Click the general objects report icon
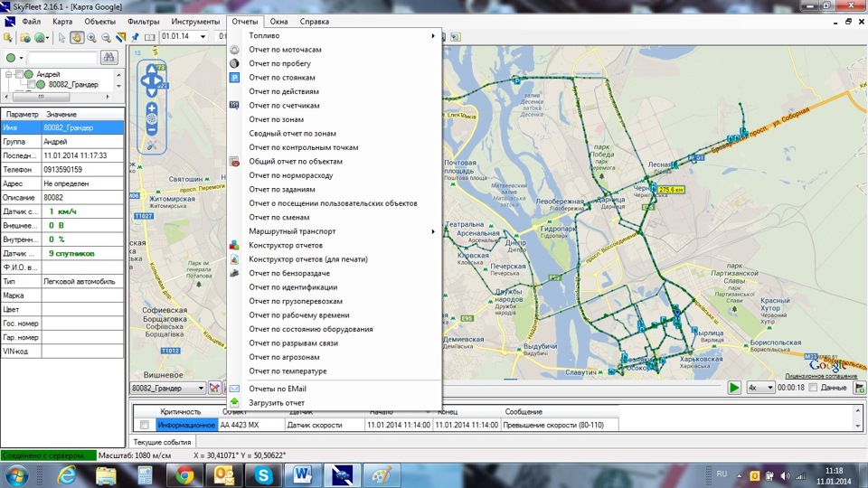 pos(235,162)
